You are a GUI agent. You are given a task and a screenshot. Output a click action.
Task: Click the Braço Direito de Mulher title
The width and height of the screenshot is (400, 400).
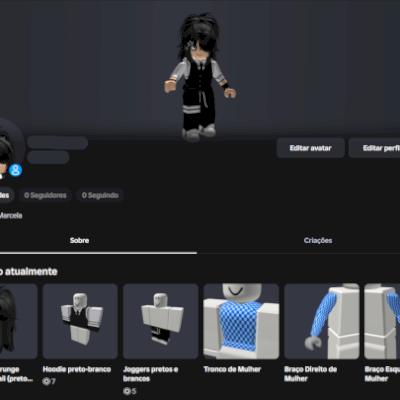pyautogui.click(x=310, y=374)
